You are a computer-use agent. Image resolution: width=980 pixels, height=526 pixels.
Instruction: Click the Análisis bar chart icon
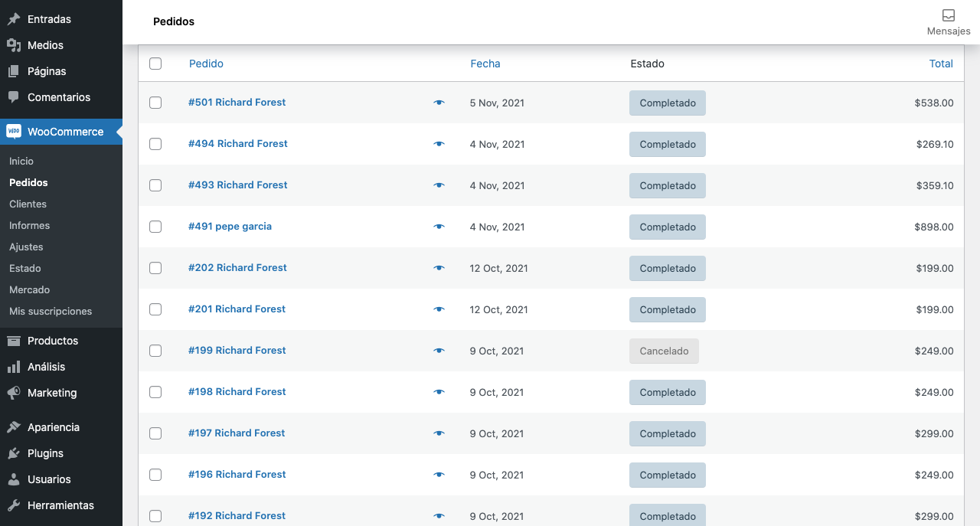point(14,367)
